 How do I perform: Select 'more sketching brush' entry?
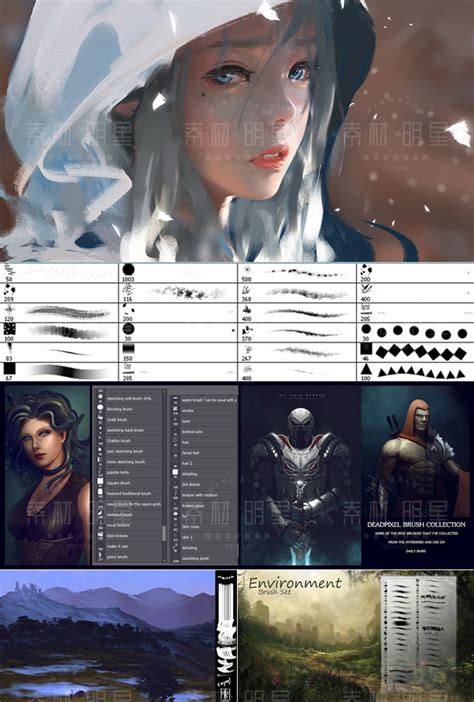coord(128,462)
